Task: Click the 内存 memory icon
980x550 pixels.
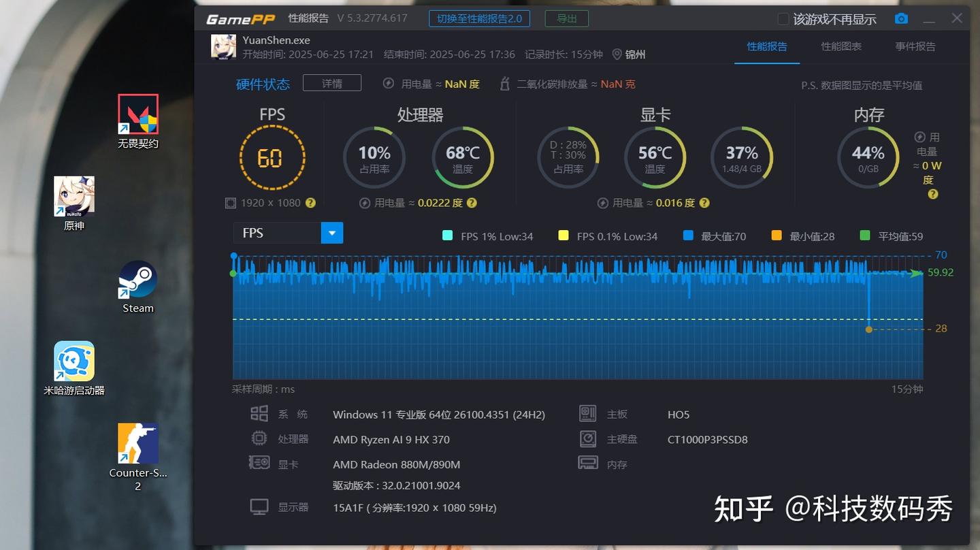Action: pos(587,464)
